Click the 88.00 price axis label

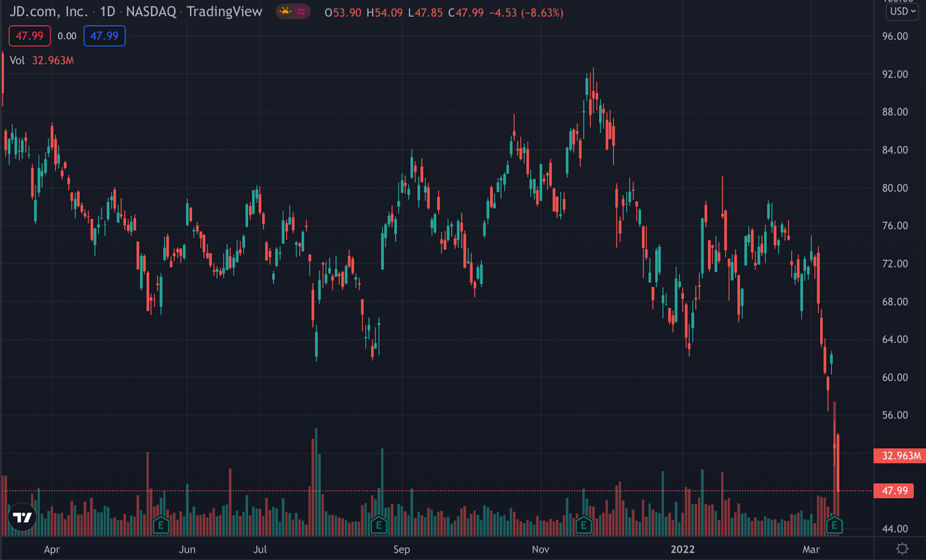tap(895, 112)
